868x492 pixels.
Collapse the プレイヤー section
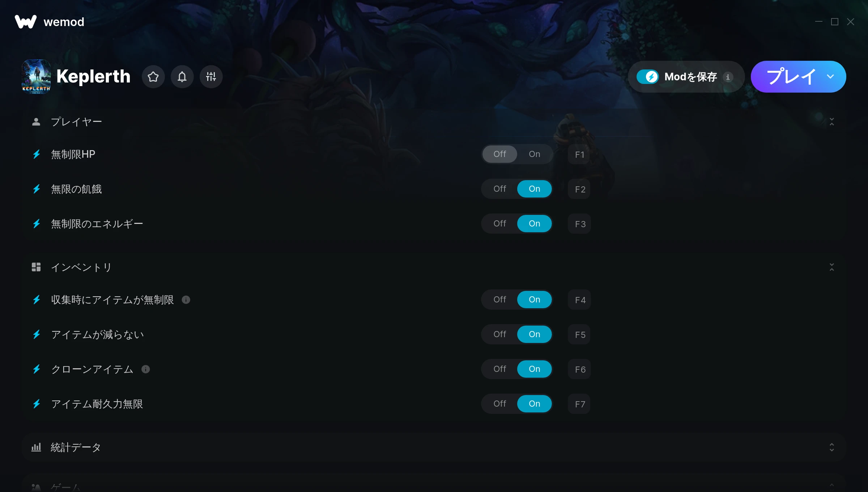point(831,122)
